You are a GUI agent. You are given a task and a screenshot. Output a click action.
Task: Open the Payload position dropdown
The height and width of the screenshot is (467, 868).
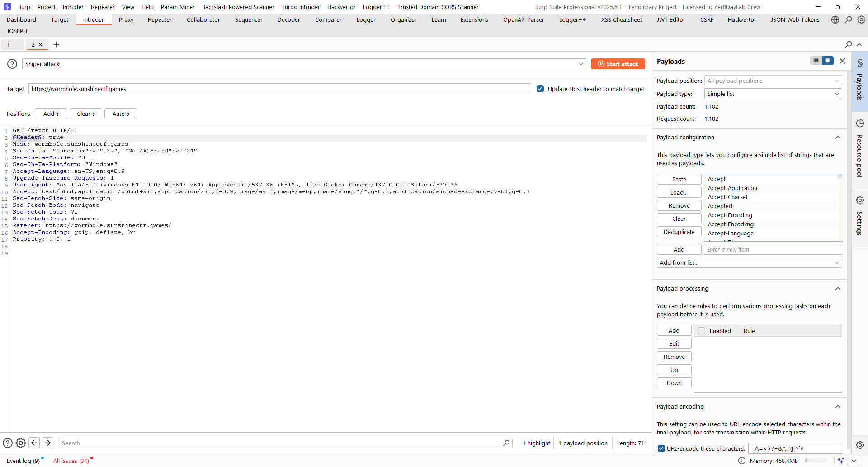(773, 81)
